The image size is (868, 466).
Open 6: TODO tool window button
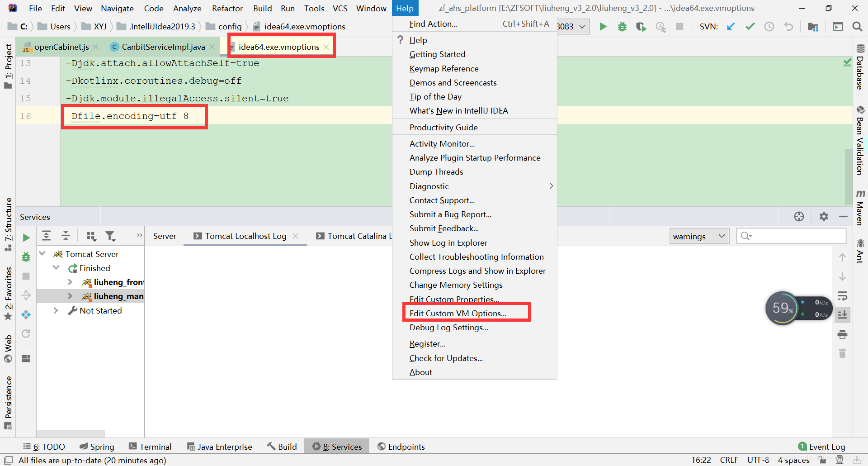pos(44,447)
